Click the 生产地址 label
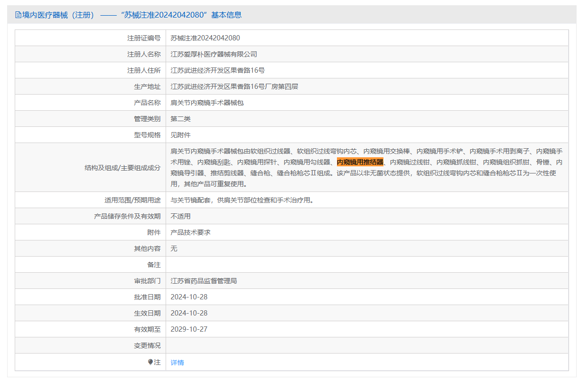Image resolution: width=588 pixels, height=383 pixels. pos(147,86)
